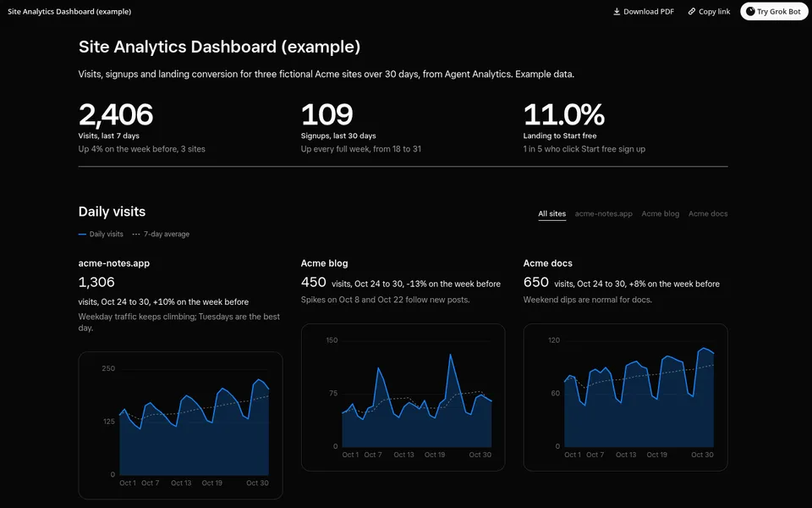Click the dashboard description sentence under the heading

coord(326,75)
